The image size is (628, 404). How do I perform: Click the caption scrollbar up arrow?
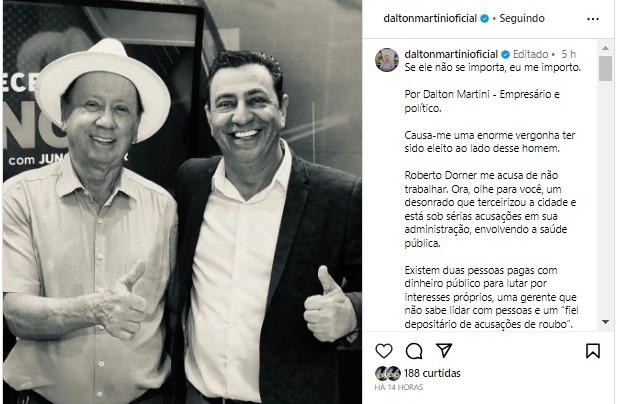pyautogui.click(x=605, y=48)
